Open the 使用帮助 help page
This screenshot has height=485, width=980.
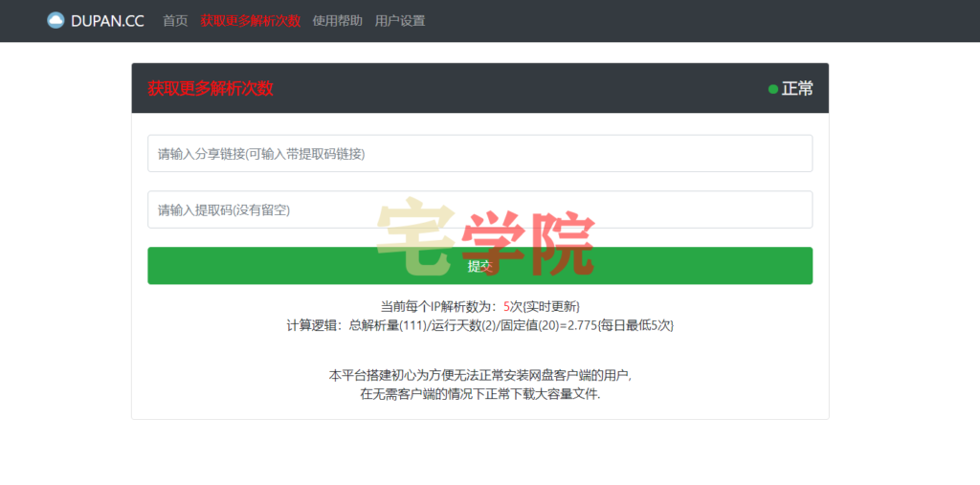[337, 20]
